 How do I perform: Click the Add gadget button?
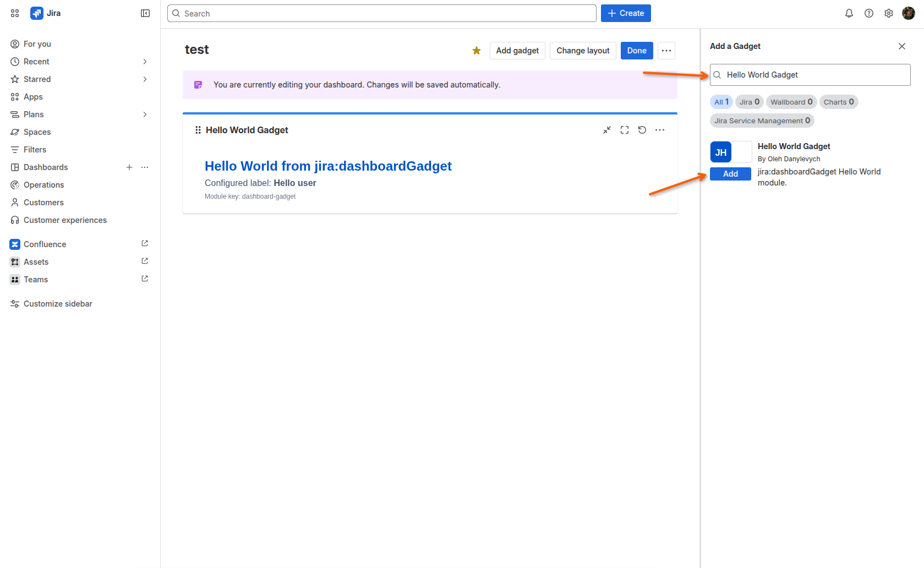(x=517, y=51)
